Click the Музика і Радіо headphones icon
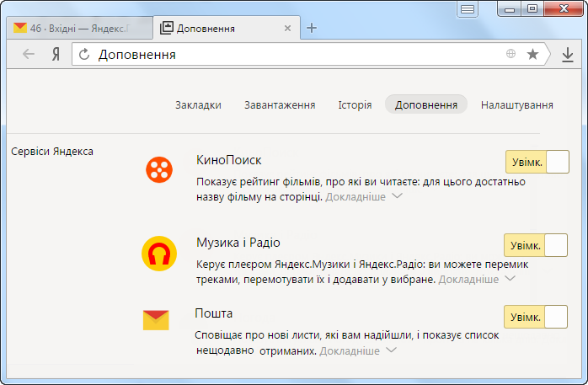This screenshot has width=588, height=385. coord(159,254)
